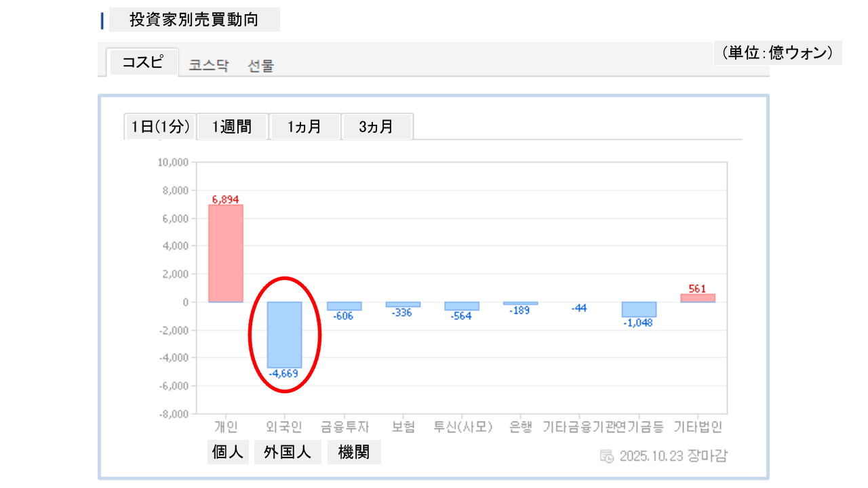Switch to the コスピ market tab

(142, 62)
